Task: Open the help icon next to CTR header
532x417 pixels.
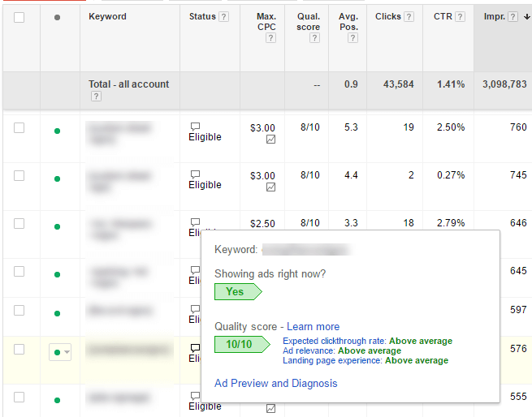Action: coord(460,17)
